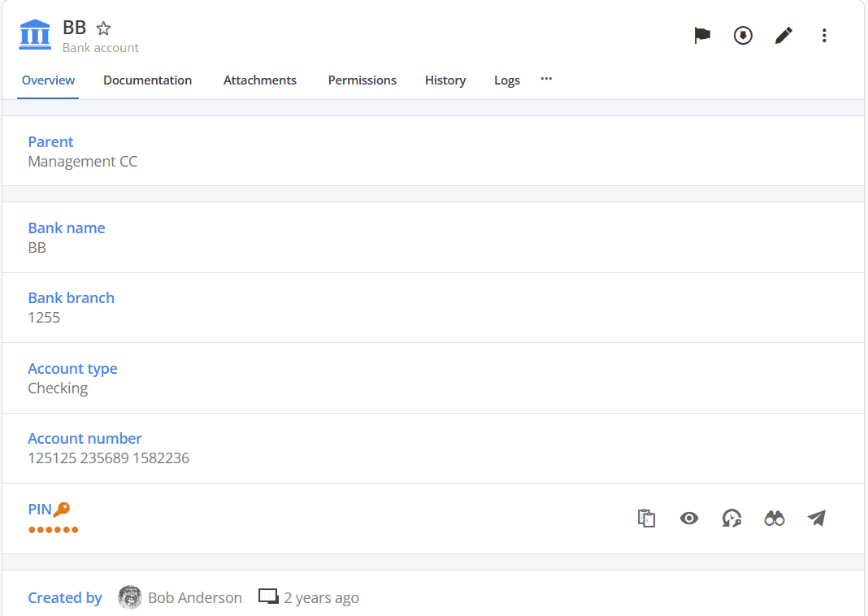Click the binoculars icon beside PIN
Screen dimensions: 868x616
[x=775, y=518]
